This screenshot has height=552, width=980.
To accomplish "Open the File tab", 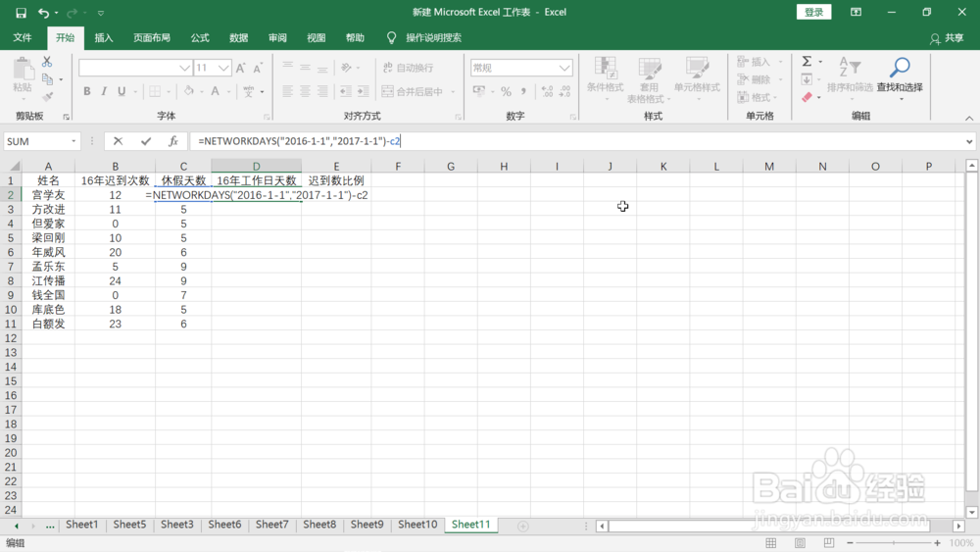I will pos(23,37).
